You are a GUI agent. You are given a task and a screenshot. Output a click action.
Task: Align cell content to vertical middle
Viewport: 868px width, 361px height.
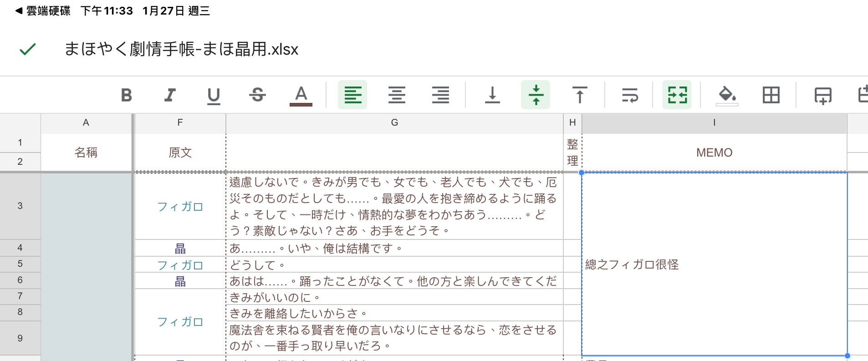(536, 95)
